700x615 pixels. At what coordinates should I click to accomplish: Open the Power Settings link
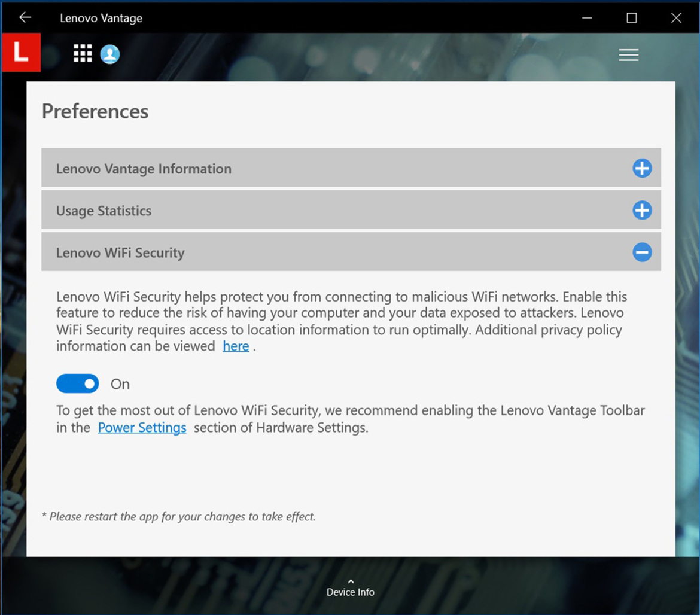click(142, 428)
